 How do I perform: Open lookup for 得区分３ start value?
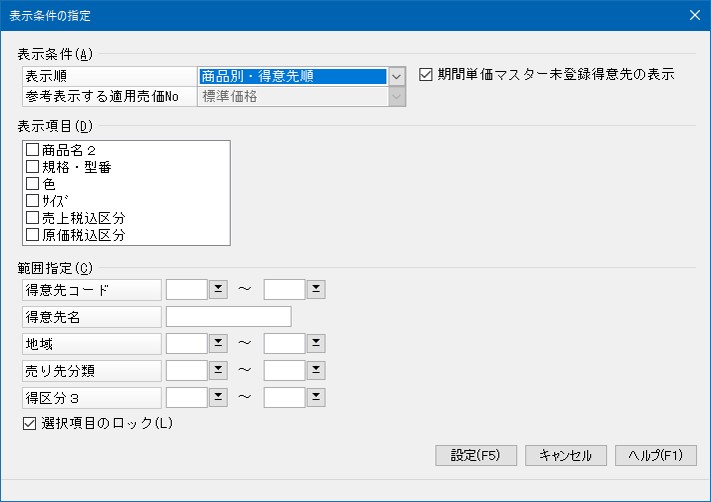tap(218, 398)
